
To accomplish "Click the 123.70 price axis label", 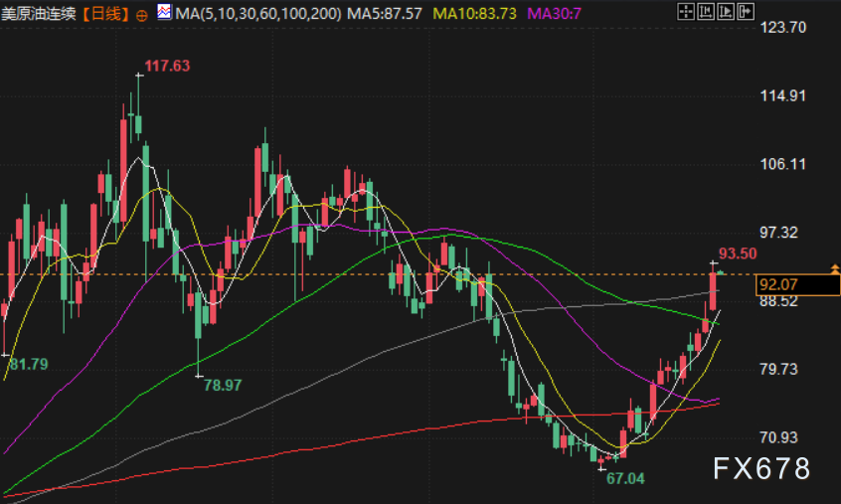I will tap(782, 28).
